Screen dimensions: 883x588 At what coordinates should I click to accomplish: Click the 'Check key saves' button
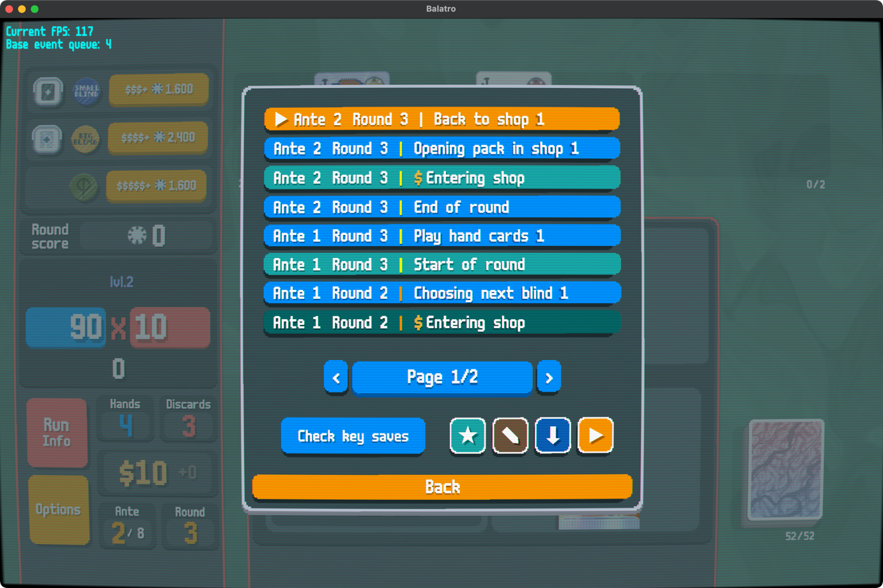click(353, 437)
